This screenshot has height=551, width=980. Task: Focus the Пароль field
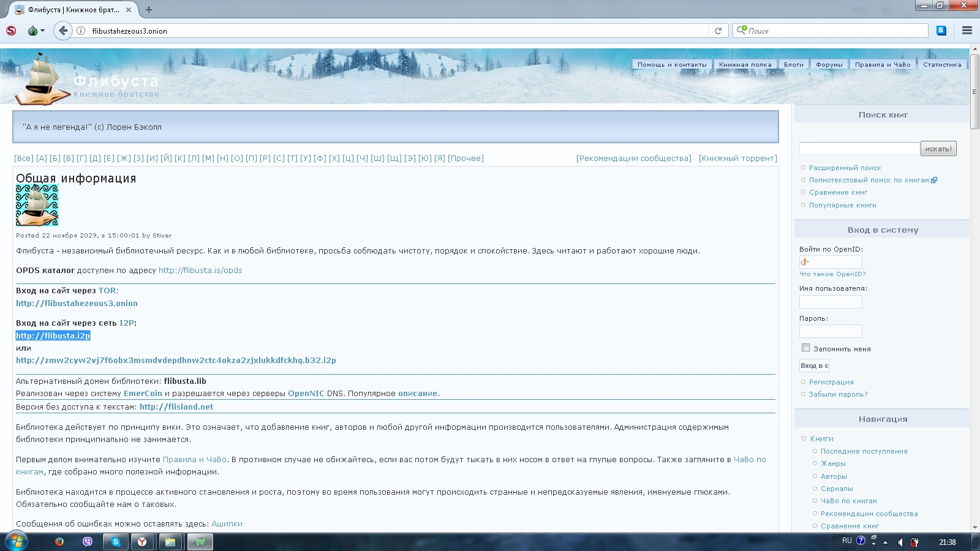tap(831, 331)
